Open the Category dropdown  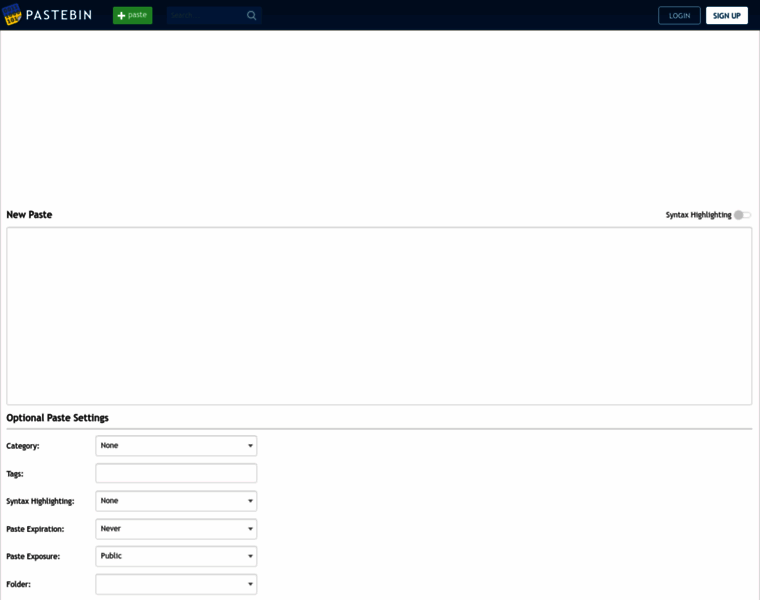coord(176,445)
